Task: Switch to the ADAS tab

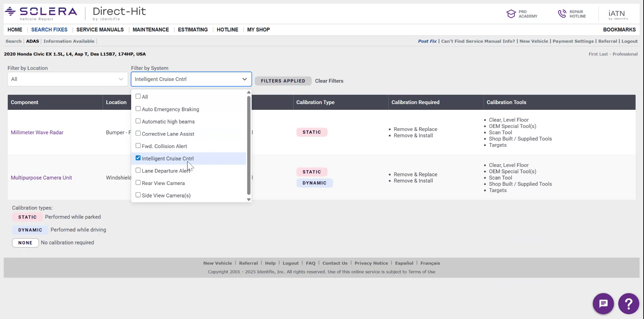Action: [33, 41]
